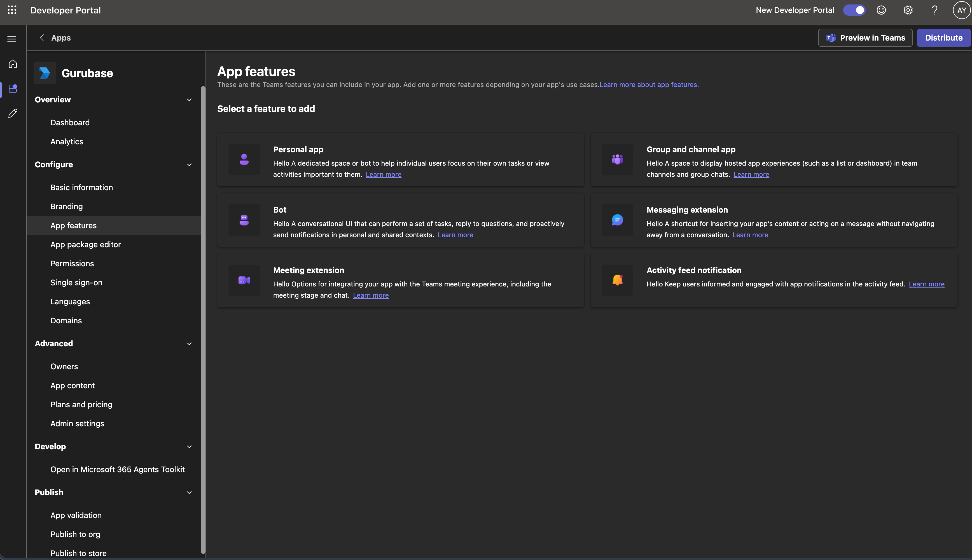Click Preview in Teams button

coord(865,38)
